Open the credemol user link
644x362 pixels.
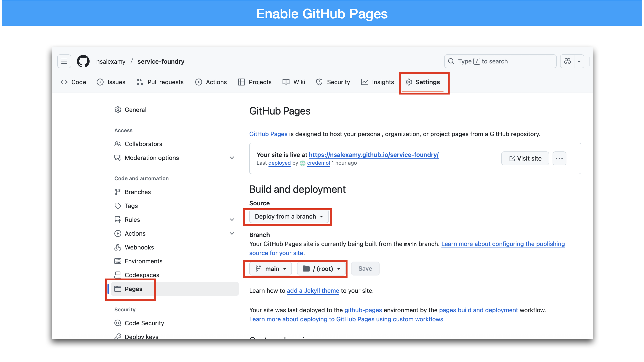[x=318, y=163]
